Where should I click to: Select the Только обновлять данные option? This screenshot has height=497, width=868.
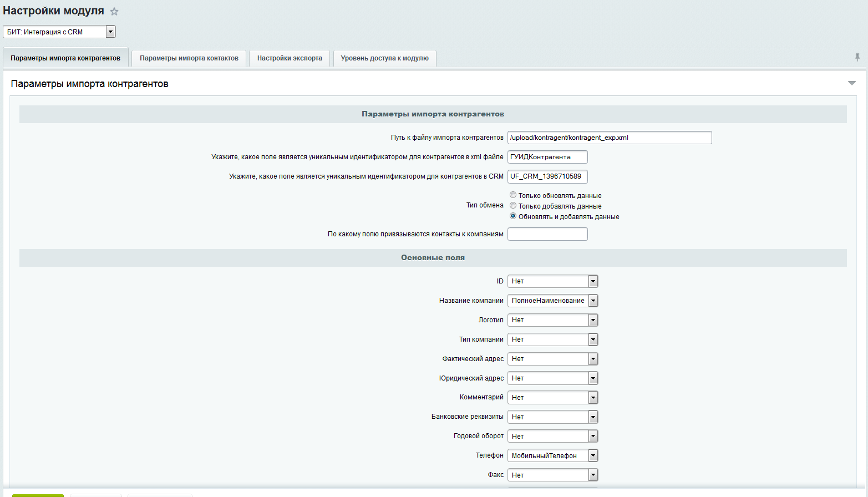coord(512,195)
